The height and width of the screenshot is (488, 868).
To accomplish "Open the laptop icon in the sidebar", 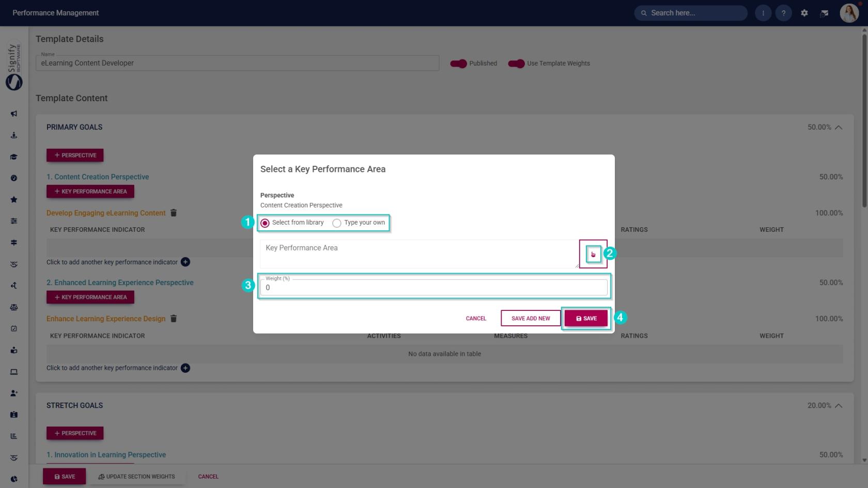I will click(x=14, y=372).
